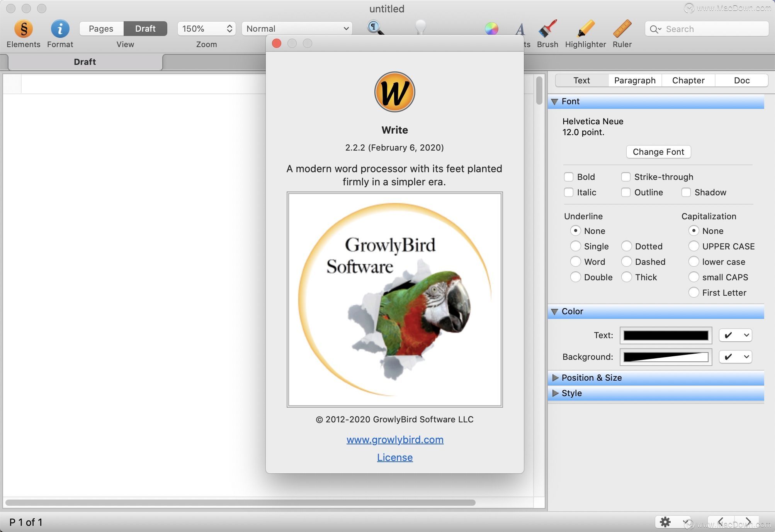Select small CAPS capitalization
Screen dimensions: 775x532
pyautogui.click(x=693, y=277)
